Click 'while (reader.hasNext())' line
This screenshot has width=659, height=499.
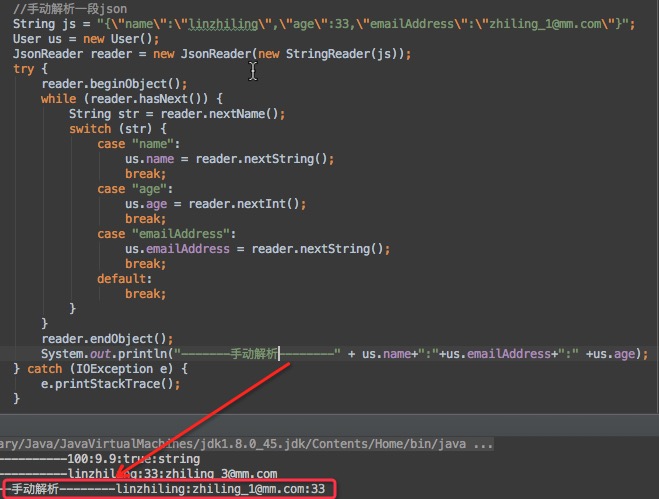pyautogui.click(x=132, y=99)
